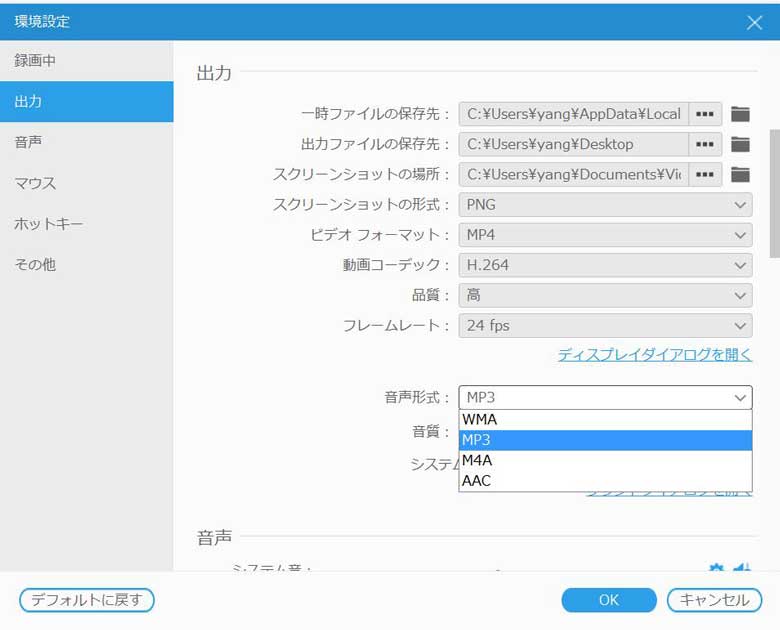Choose WMA in audio format list
The width and height of the screenshot is (780, 630).
tap(605, 420)
